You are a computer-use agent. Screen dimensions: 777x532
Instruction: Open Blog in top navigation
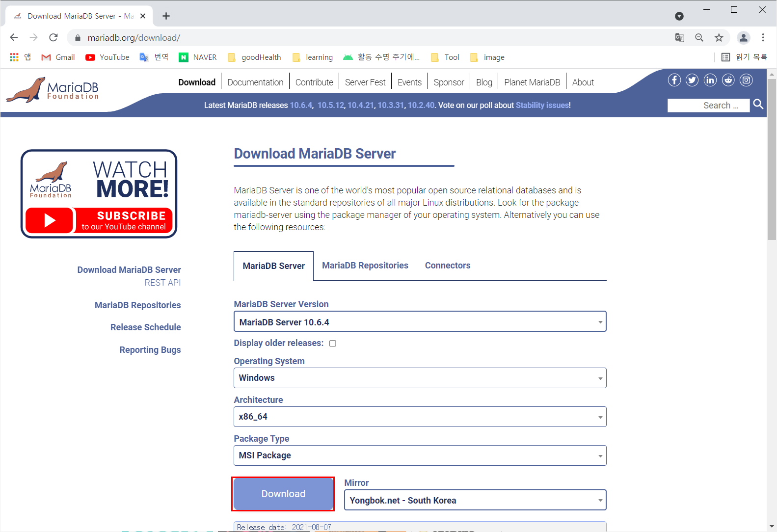pyautogui.click(x=484, y=82)
